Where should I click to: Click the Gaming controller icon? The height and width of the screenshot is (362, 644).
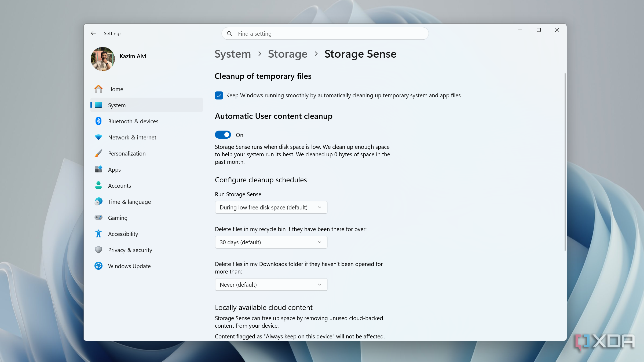click(x=98, y=217)
